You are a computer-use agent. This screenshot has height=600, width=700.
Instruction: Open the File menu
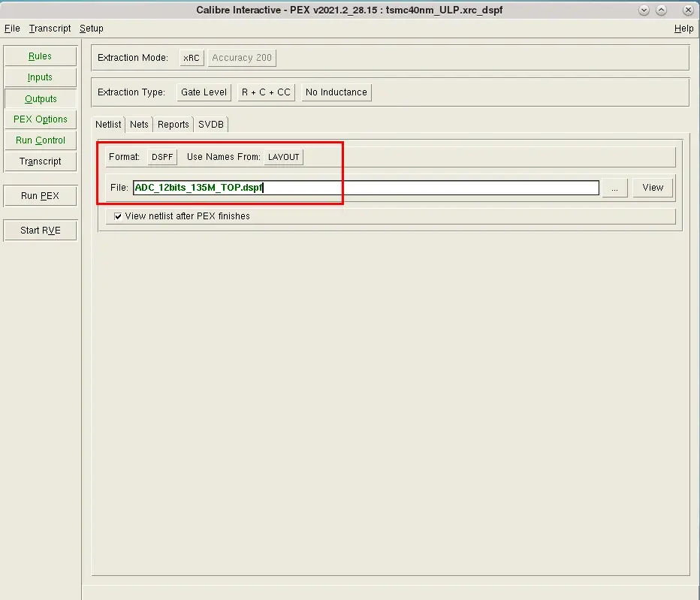pyautogui.click(x=12, y=29)
